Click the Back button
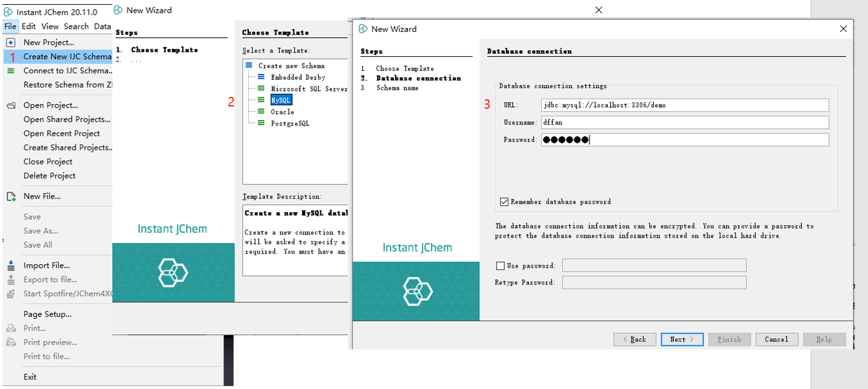868x389 pixels. point(634,339)
